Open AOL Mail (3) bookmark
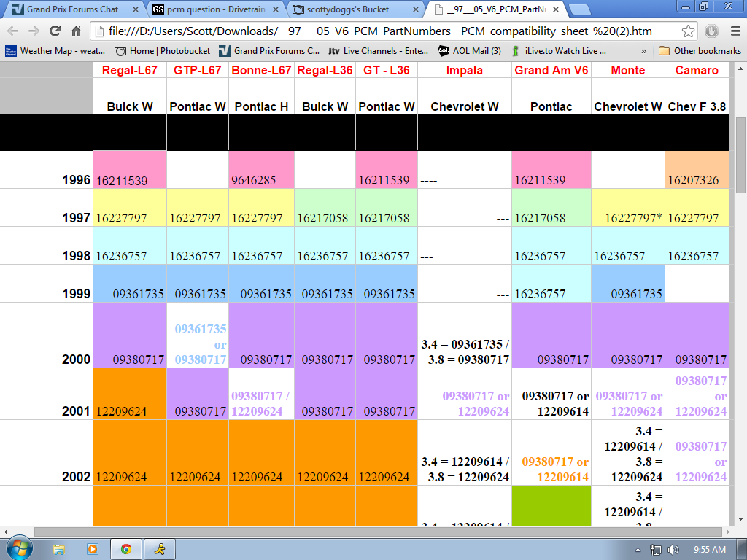Screen dimensions: 747x560 tap(469, 51)
